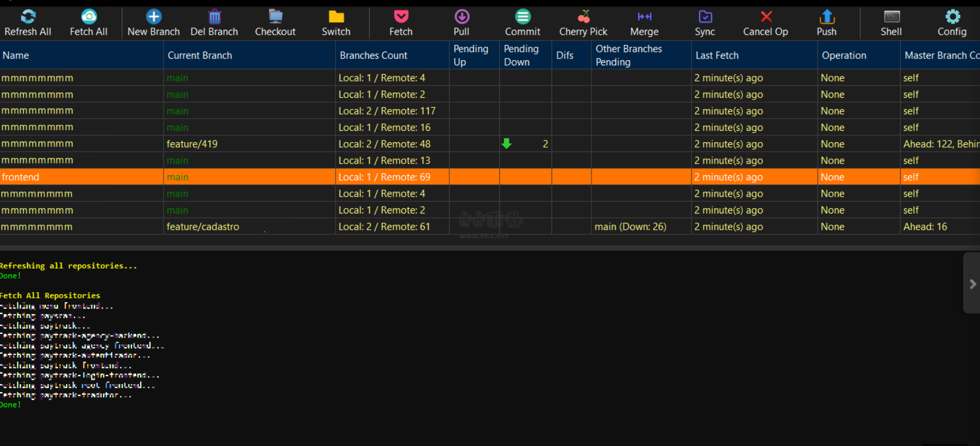
Task: Click the Fetch All cloud icon
Action: [89, 17]
